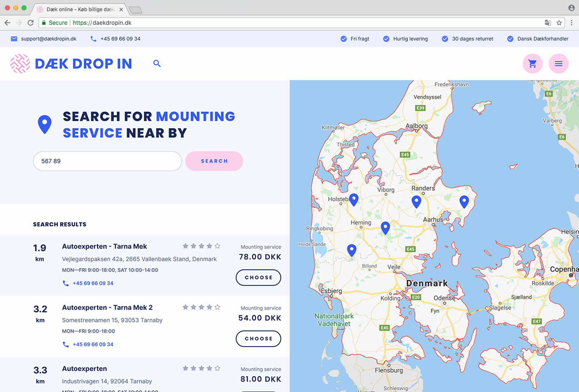
Task: Click the Industrivagen 14 address text
Action: click(x=107, y=381)
